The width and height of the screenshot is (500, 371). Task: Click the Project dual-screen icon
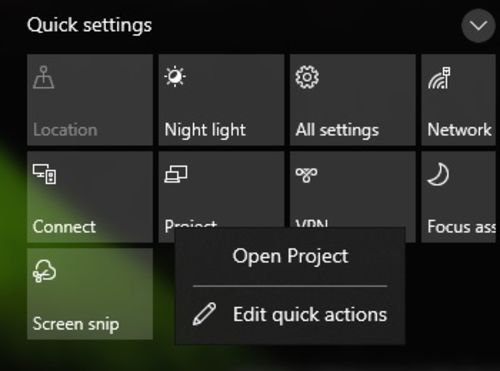pos(176,174)
